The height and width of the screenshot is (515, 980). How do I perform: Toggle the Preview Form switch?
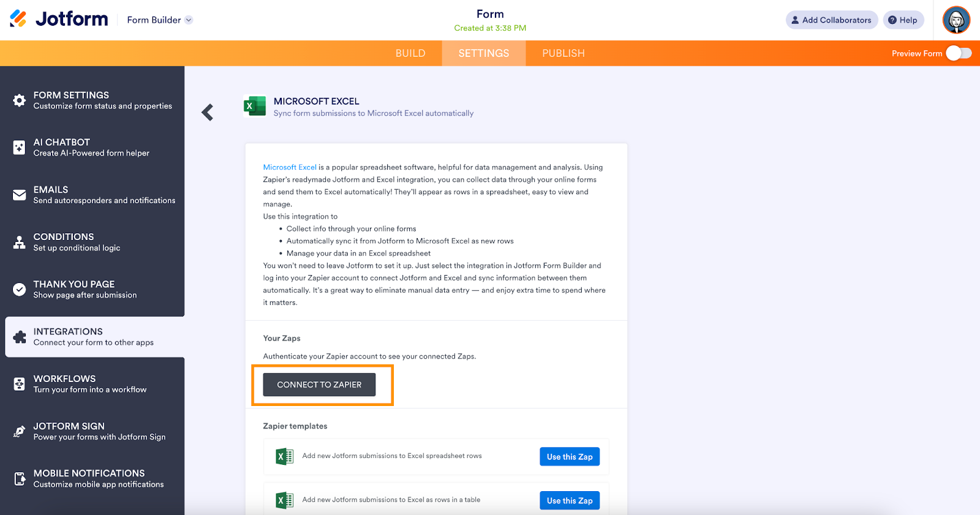tap(959, 53)
